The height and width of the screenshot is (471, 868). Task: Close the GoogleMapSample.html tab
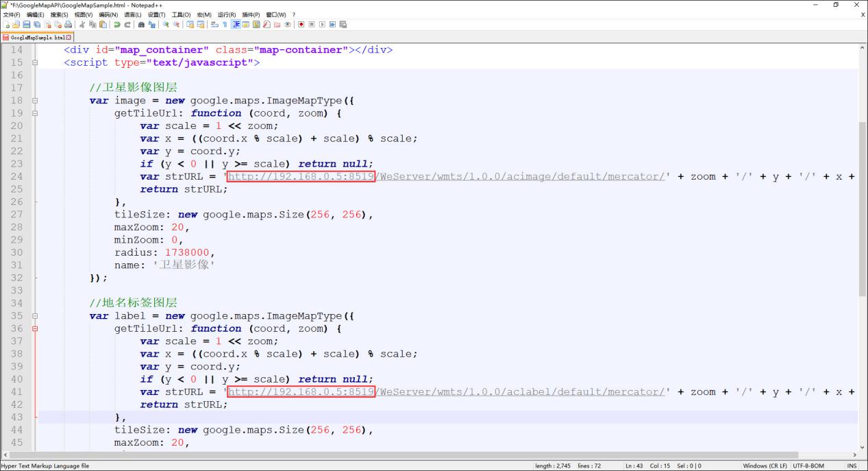[x=69, y=37]
